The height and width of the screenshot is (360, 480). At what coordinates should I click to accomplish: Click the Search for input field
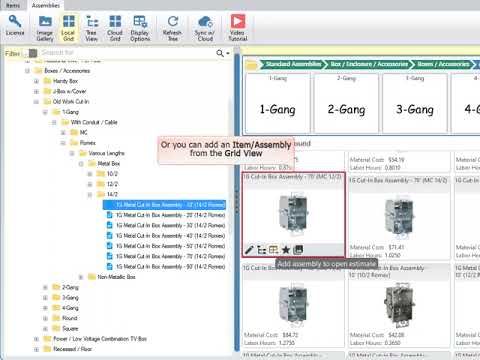pos(127,53)
